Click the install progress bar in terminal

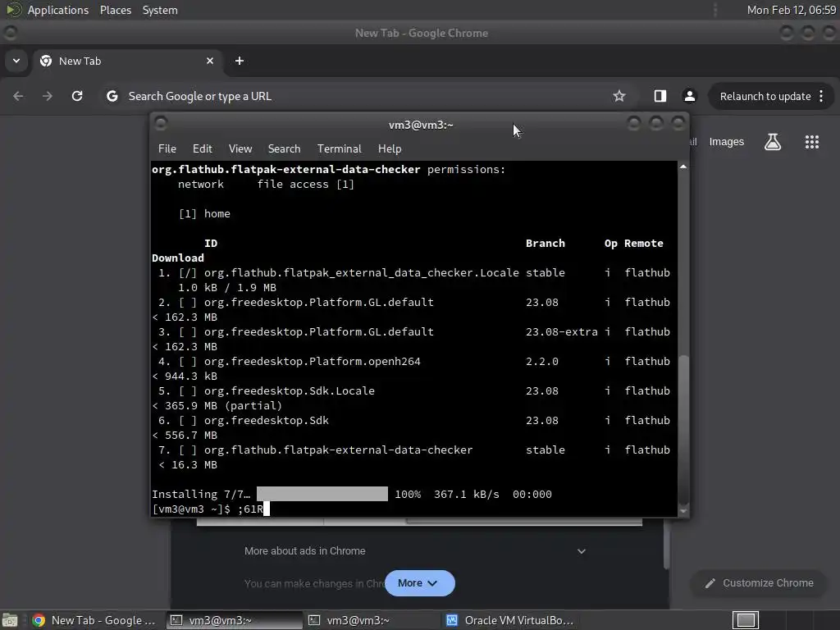(322, 494)
